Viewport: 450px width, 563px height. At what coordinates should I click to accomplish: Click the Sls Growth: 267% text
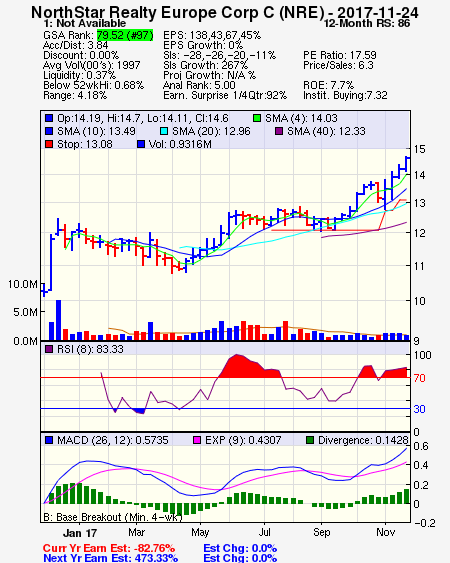click(205, 65)
